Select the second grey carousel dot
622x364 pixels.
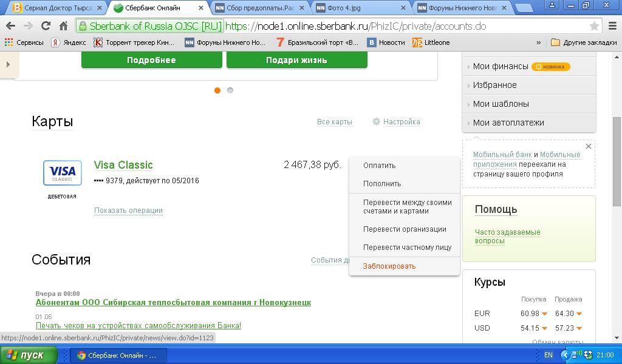click(230, 90)
